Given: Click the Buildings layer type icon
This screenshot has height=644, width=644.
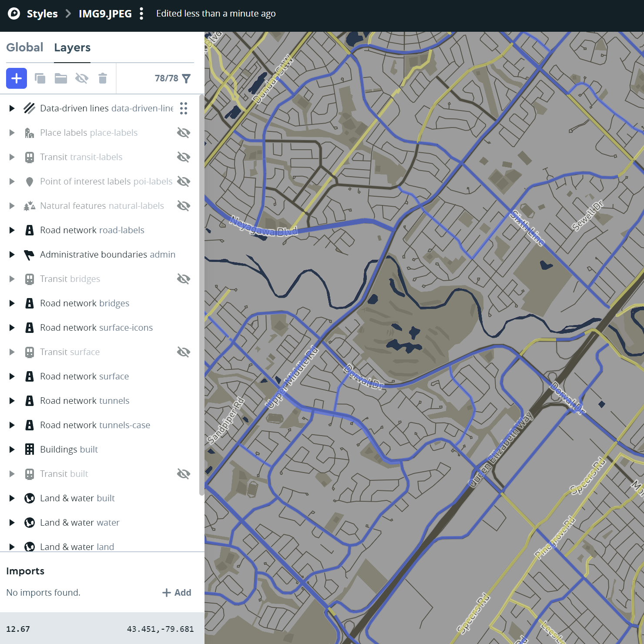Looking at the screenshot, I should 30,449.
